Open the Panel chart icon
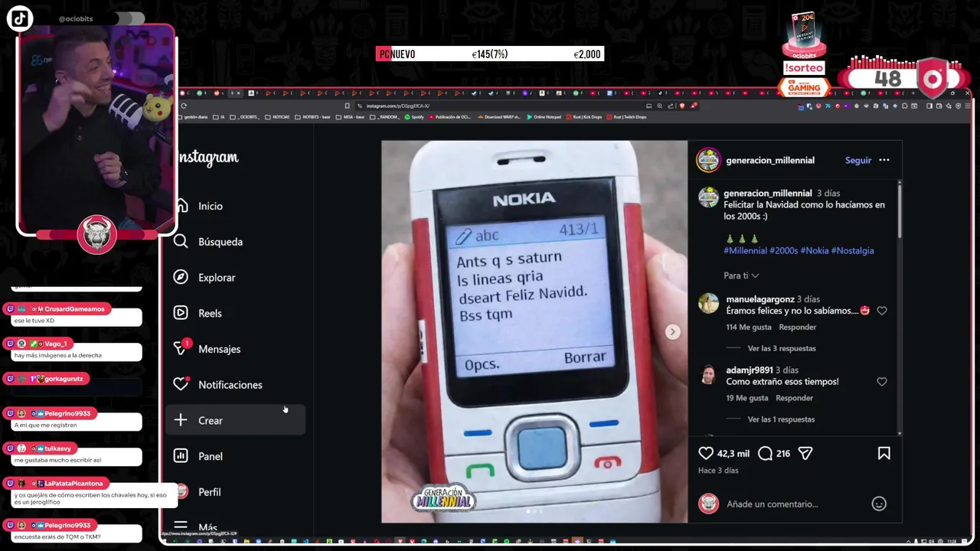 click(x=181, y=456)
